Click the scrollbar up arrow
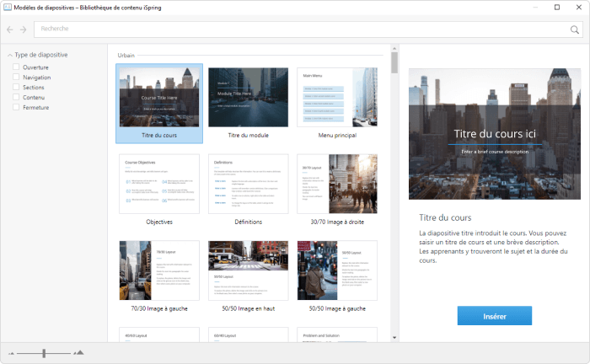The width and height of the screenshot is (590, 364). pos(394,49)
